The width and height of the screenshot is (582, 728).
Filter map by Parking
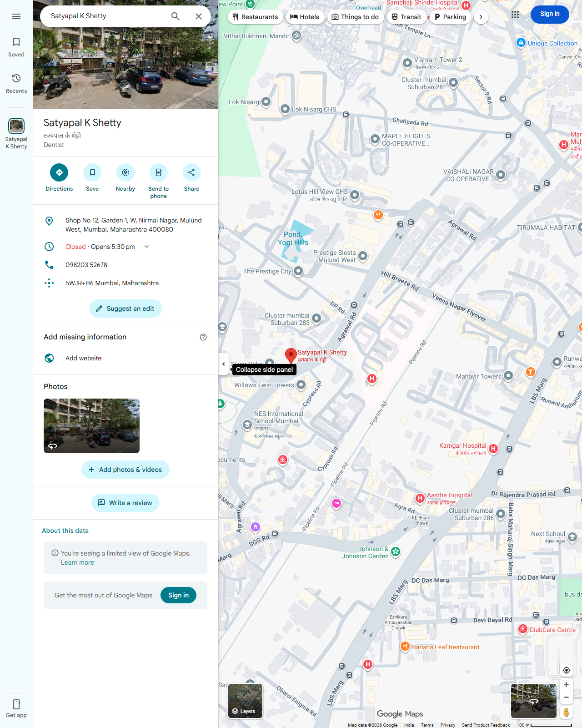tap(450, 17)
